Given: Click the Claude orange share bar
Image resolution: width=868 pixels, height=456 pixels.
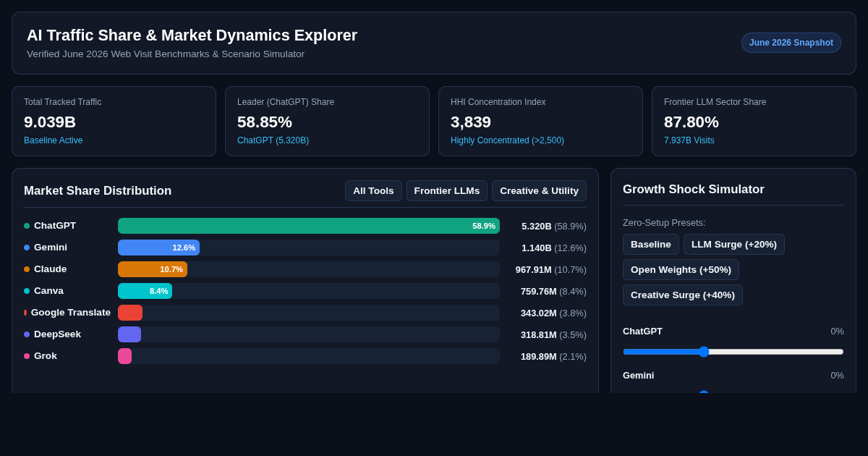Looking at the screenshot, I should click(x=153, y=269).
